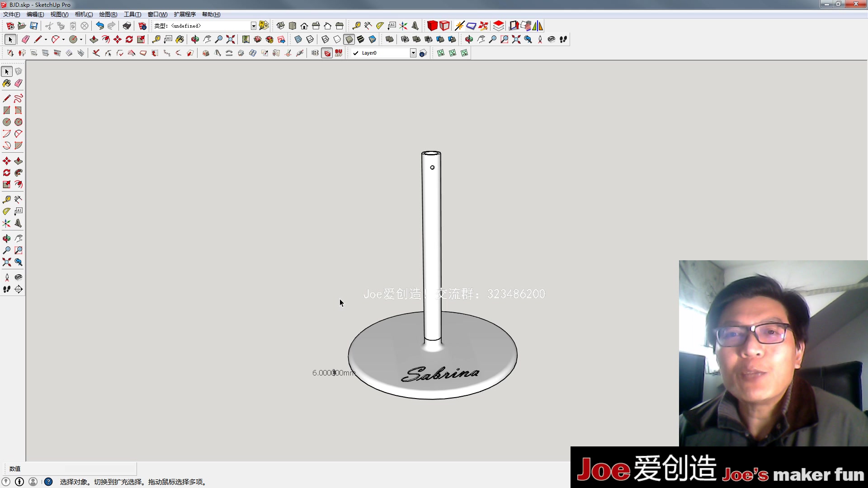The width and height of the screenshot is (868, 488).
Task: Open the 相机(C) camera menu
Action: pos(84,14)
